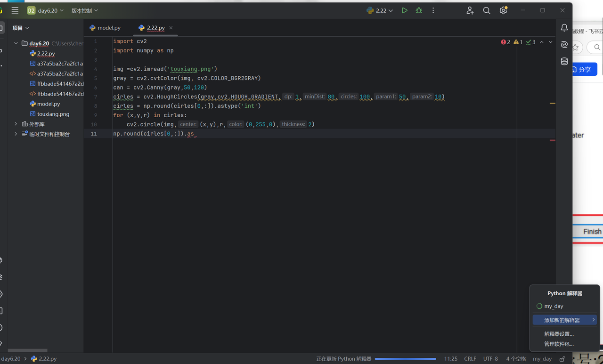Open the notifications bell panel
This screenshot has height=364, width=603.
click(564, 28)
